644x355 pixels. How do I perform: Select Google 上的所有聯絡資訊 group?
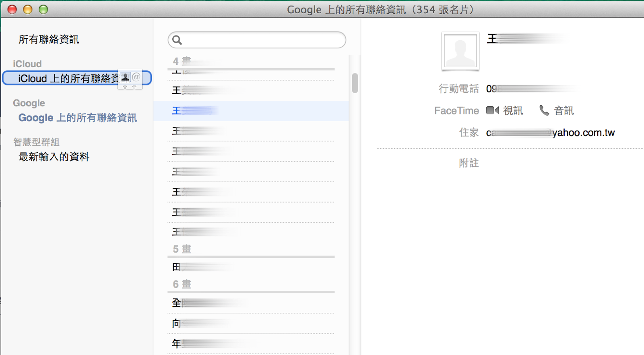(x=78, y=118)
